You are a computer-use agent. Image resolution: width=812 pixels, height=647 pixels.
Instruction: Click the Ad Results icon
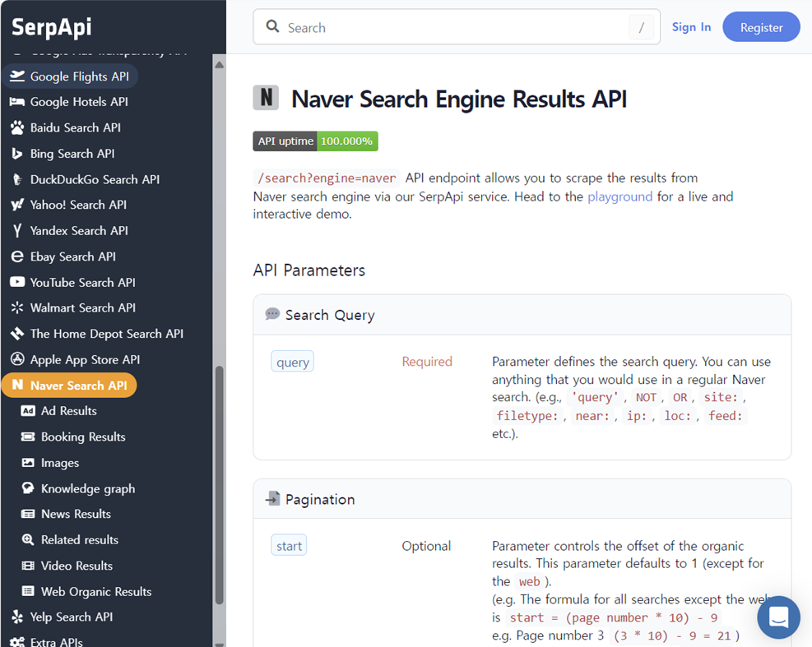(28, 411)
